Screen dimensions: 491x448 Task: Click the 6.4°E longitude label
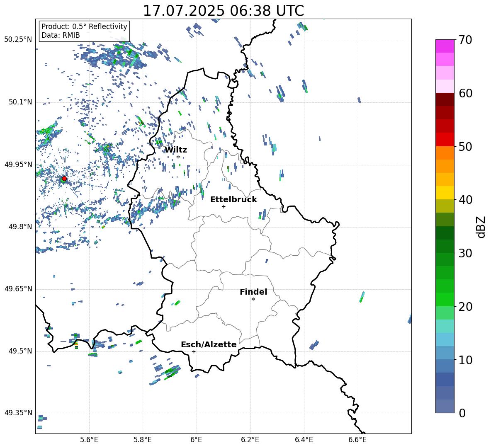[x=304, y=440]
